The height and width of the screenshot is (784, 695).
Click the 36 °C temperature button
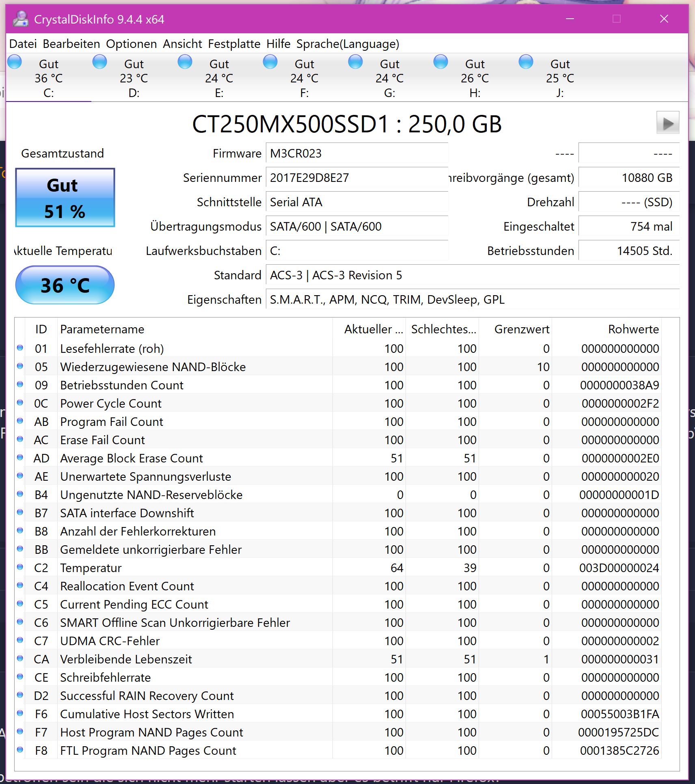65,285
